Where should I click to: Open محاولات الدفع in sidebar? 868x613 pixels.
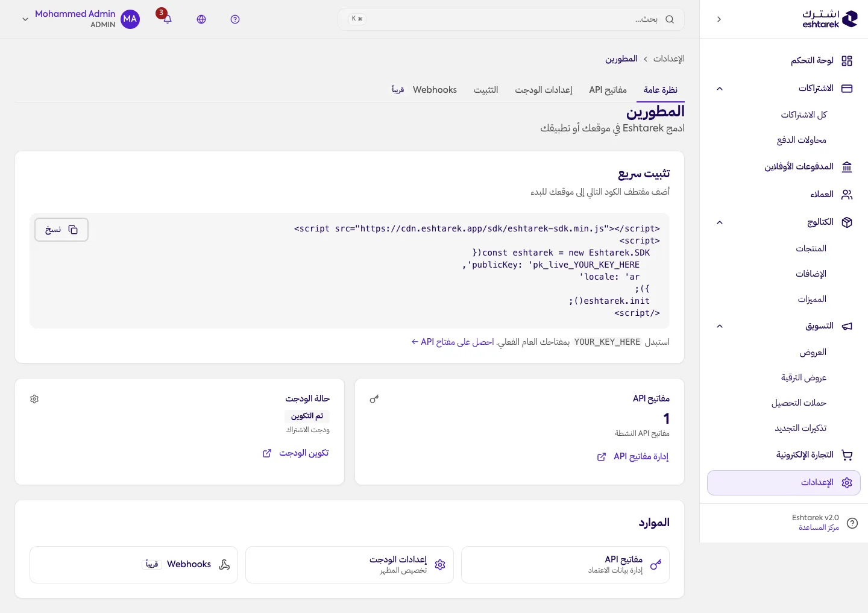pos(802,140)
